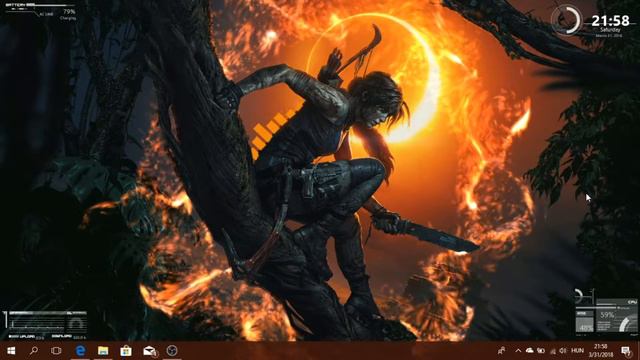Click the 21:58 desktop clock widget
This screenshot has width=640, height=360.
tap(610, 20)
